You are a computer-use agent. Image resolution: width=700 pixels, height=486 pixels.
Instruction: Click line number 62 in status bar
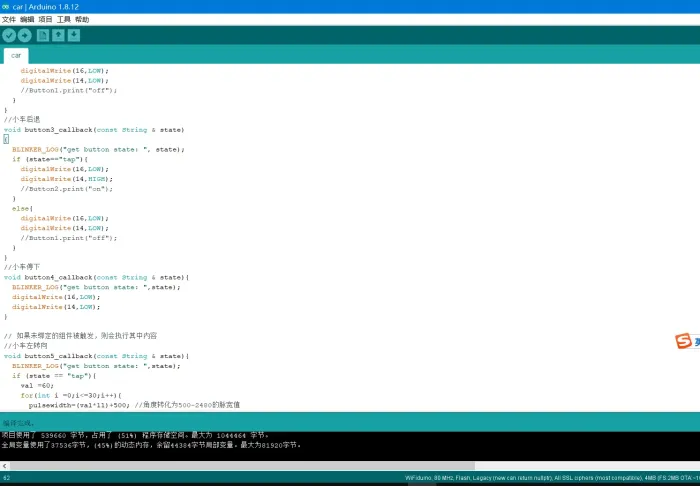click(x=6, y=478)
